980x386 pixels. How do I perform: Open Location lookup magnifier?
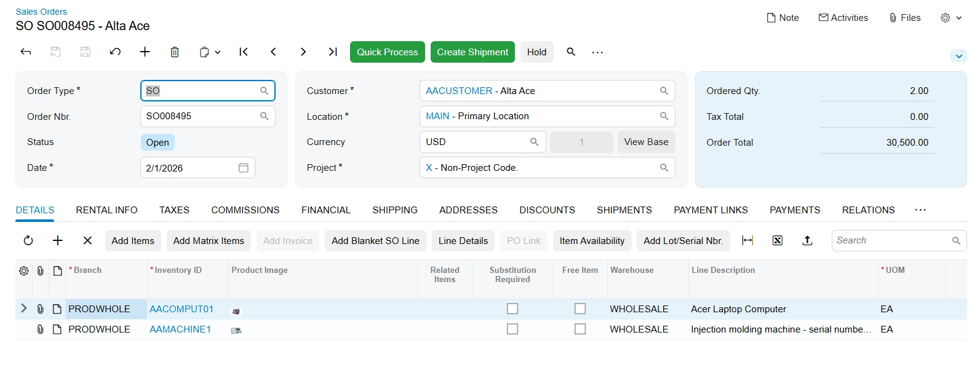click(664, 116)
